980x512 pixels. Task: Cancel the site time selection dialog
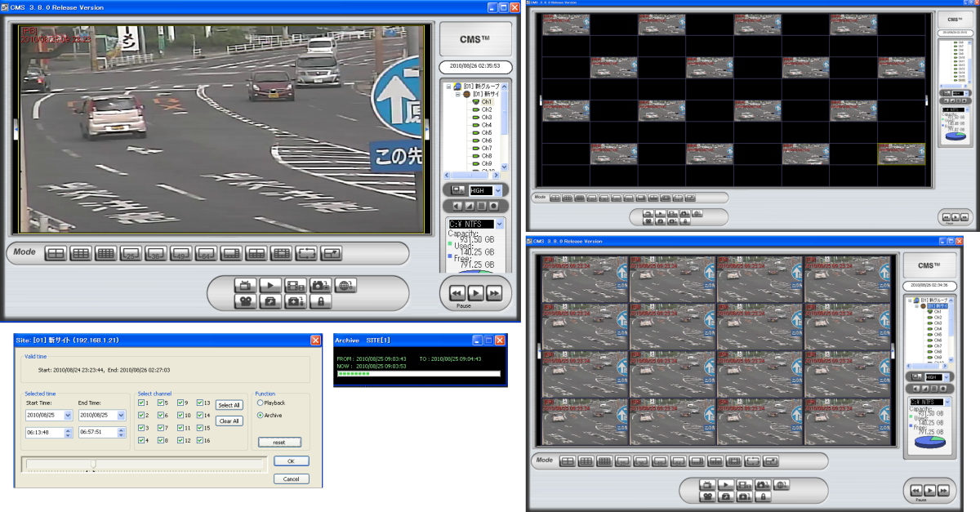coord(292,479)
